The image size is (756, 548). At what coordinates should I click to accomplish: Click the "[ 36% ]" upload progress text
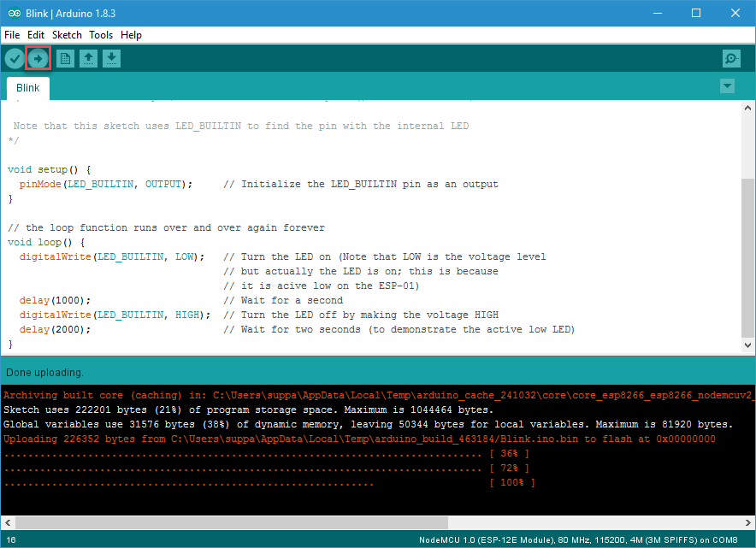tap(509, 454)
